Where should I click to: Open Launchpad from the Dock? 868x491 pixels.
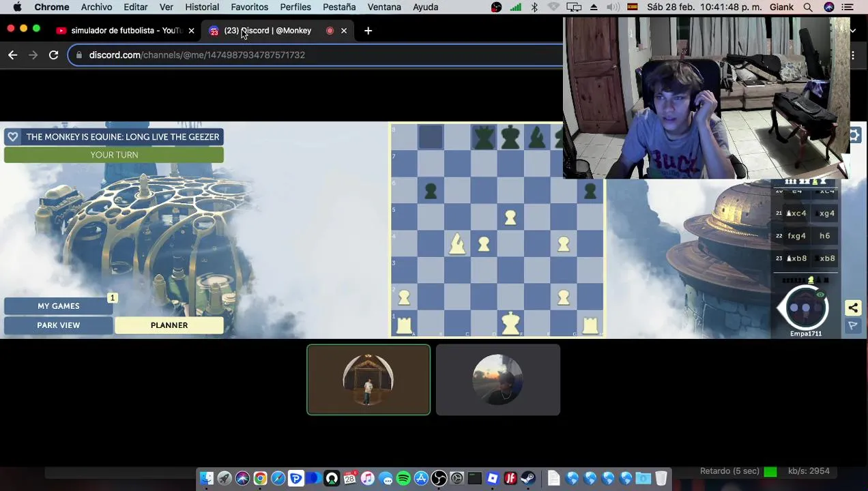(x=225, y=479)
